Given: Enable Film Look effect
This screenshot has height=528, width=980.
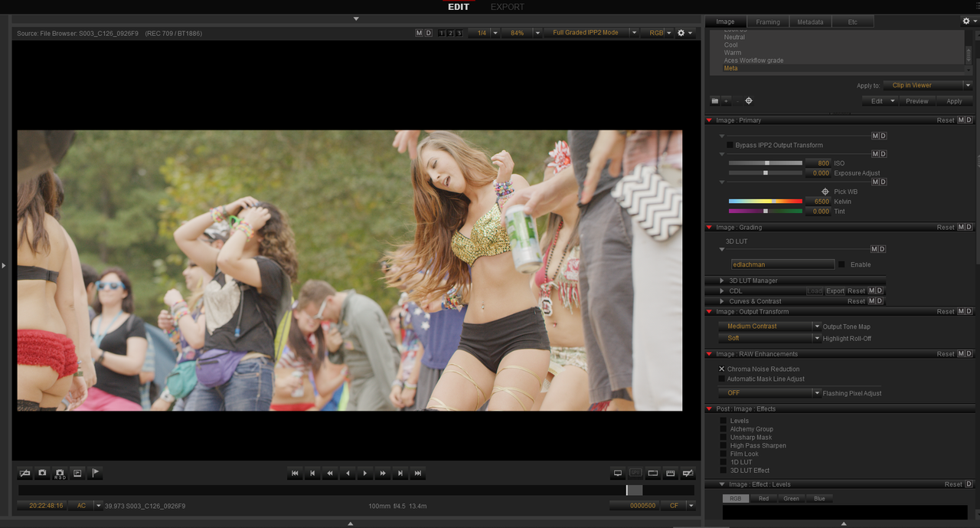Looking at the screenshot, I should coord(724,454).
